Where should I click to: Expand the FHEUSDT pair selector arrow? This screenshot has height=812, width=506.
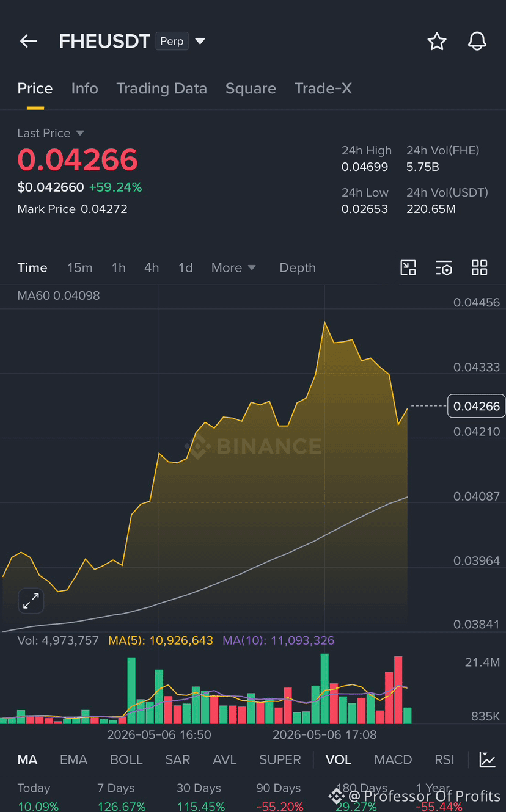point(200,42)
